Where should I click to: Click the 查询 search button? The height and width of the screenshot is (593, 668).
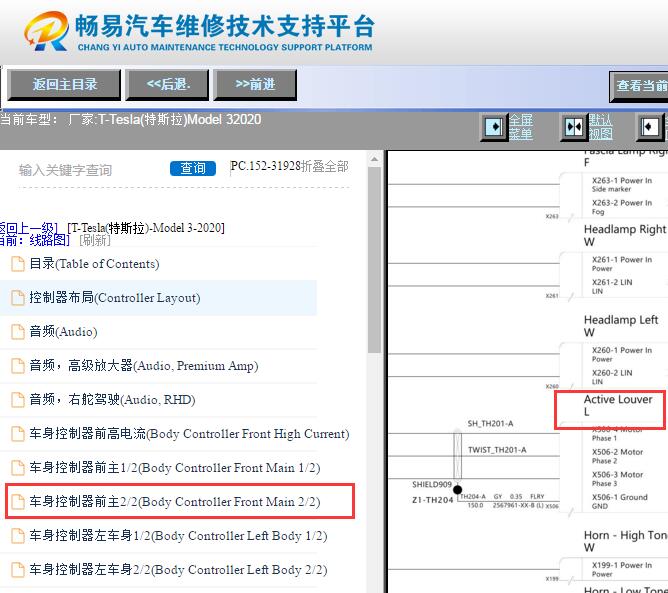pos(193,168)
